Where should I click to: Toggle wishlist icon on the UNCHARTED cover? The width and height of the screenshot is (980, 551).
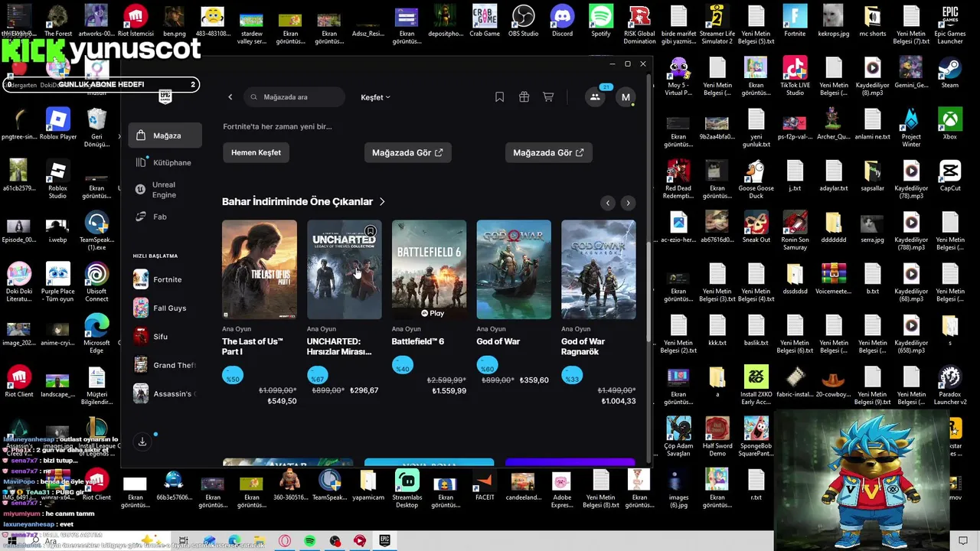(371, 231)
